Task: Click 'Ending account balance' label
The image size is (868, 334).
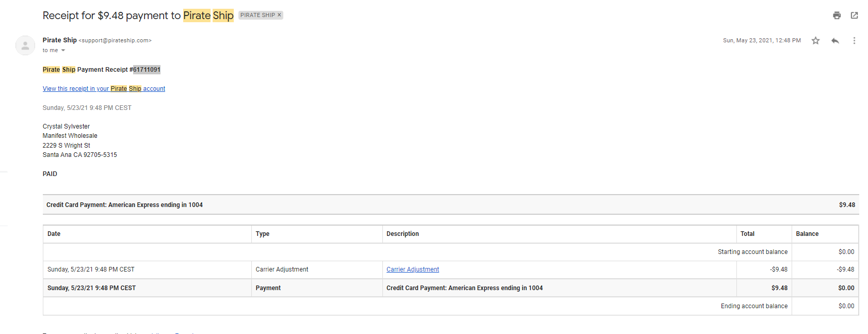Action: tap(754, 306)
